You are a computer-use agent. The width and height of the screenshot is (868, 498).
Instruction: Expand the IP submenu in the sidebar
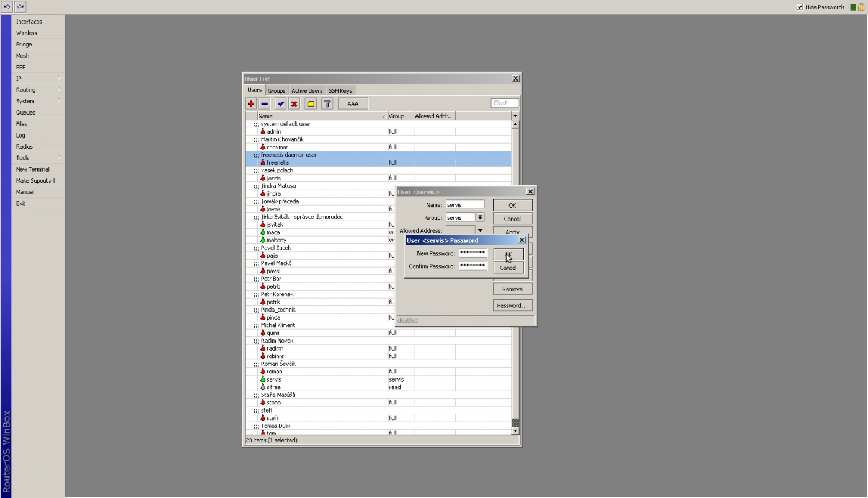(59, 78)
